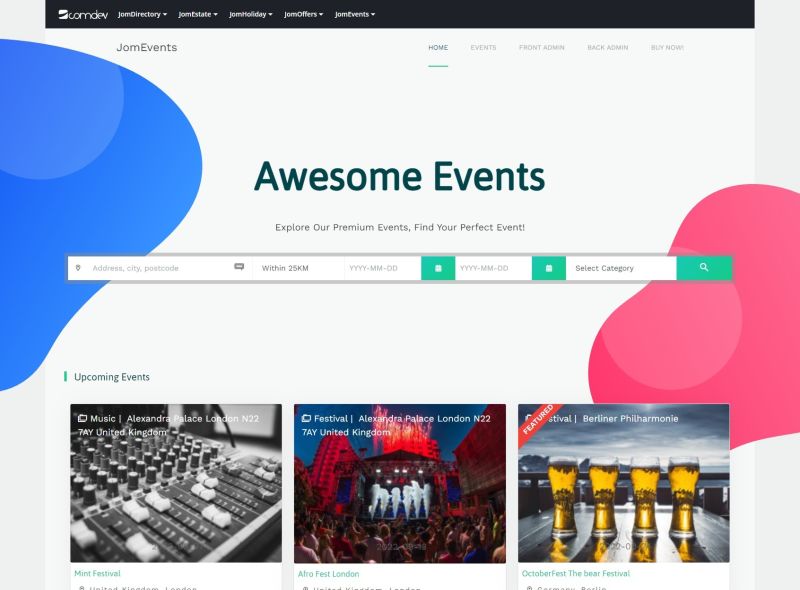The height and width of the screenshot is (590, 800).
Task: Click the Address, city, postcode input field
Action: pos(150,268)
